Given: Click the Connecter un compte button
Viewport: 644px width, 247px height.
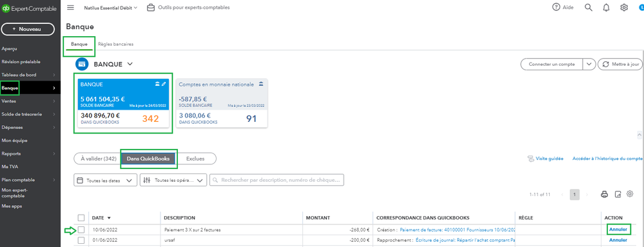Looking at the screenshot, I should pyautogui.click(x=552, y=64).
